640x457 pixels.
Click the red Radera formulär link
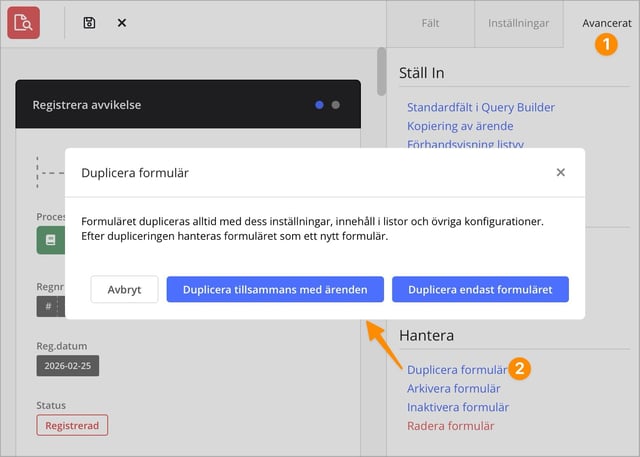(451, 426)
